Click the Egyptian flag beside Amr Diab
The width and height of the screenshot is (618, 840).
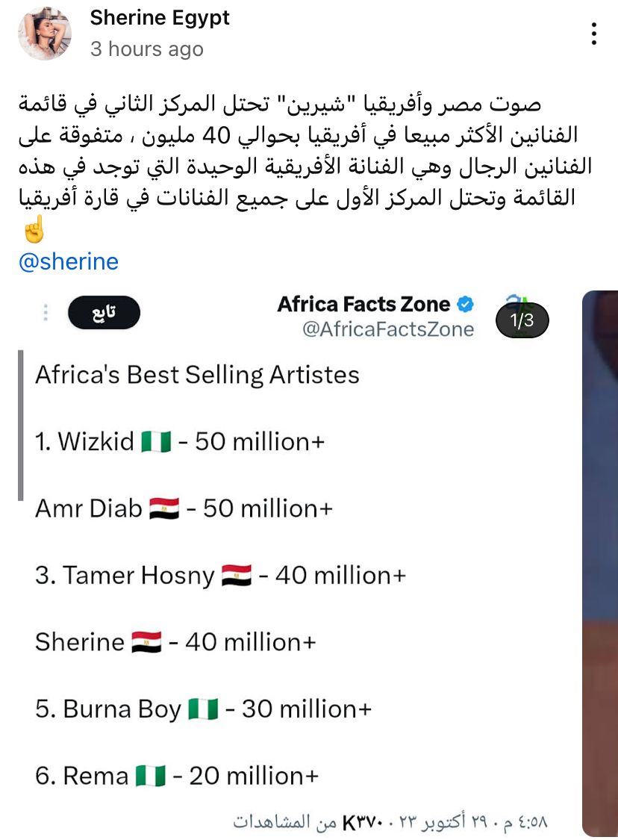pos(164,509)
